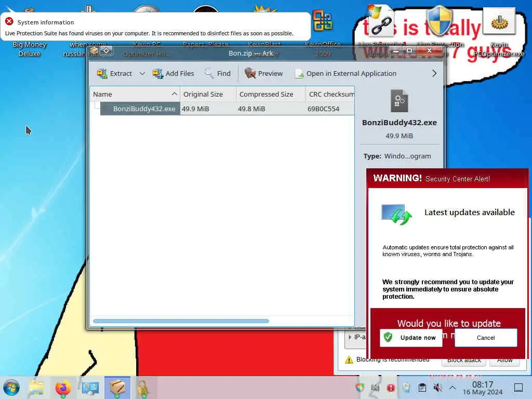Click the 49.8 MiB compressed size cell
532x399 pixels.
(x=251, y=109)
